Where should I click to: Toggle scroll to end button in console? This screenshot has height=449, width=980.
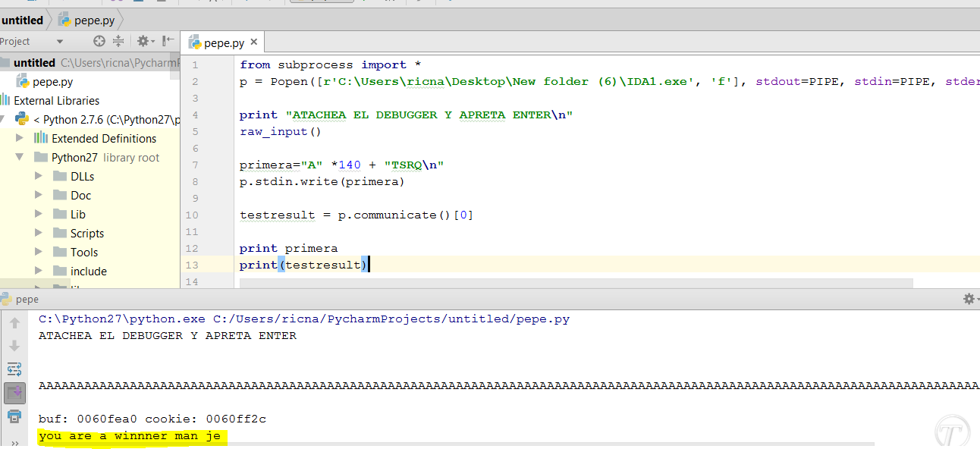coord(14,392)
